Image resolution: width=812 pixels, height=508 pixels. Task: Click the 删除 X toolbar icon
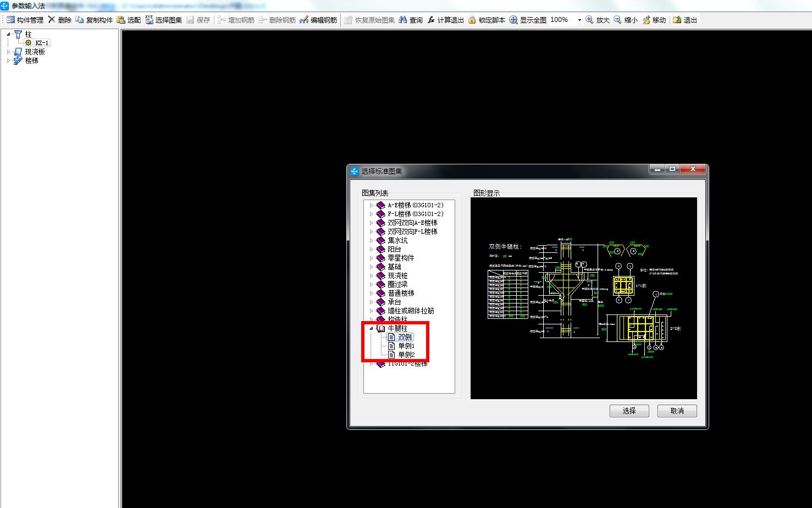(x=52, y=20)
